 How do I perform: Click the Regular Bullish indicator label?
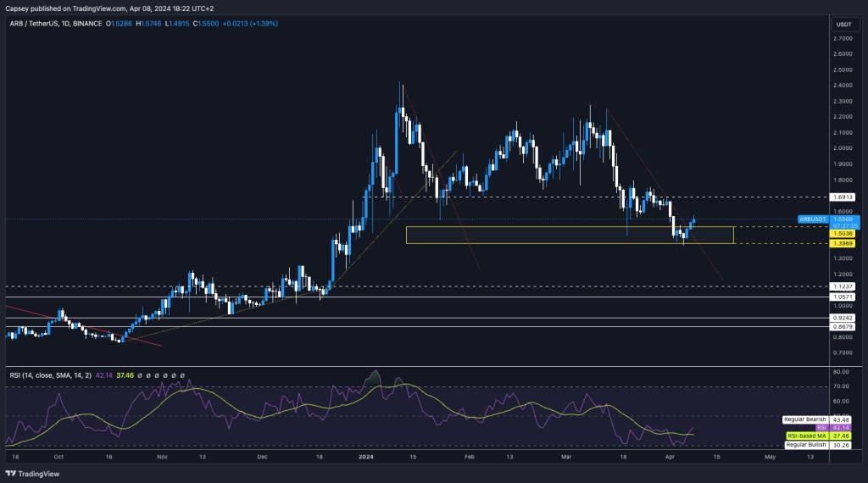[x=806, y=445]
